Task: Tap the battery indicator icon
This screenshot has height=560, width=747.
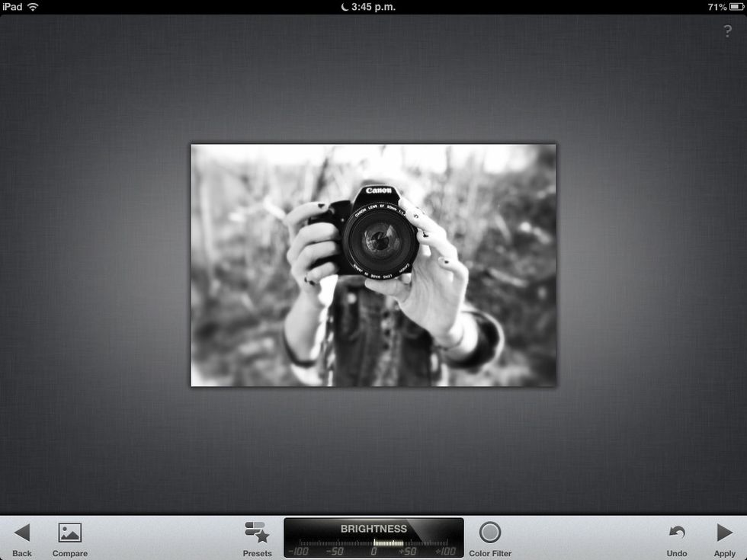Action: [736, 7]
